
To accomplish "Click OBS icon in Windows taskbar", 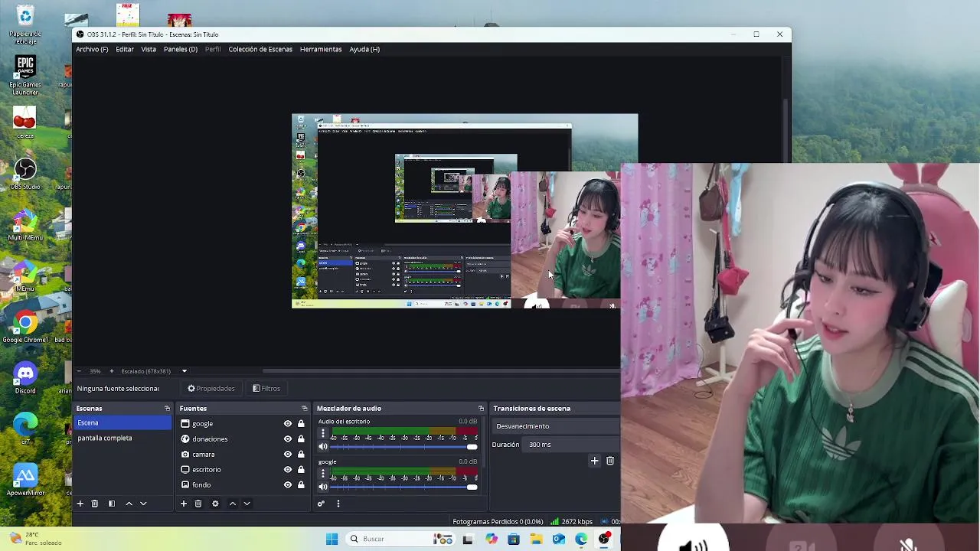I will [604, 539].
